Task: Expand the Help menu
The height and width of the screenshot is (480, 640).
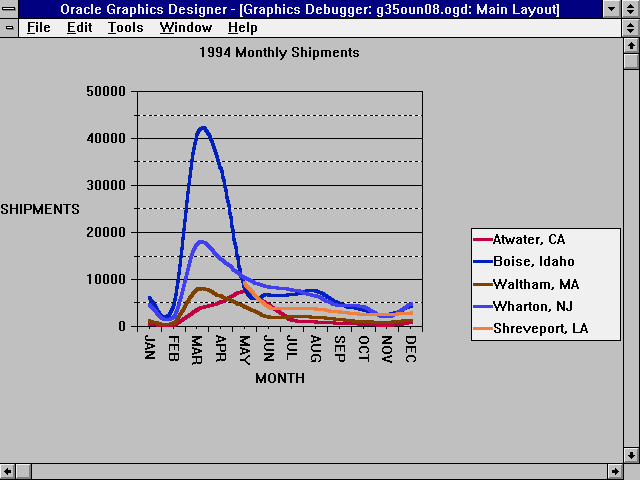Action: 242,28
